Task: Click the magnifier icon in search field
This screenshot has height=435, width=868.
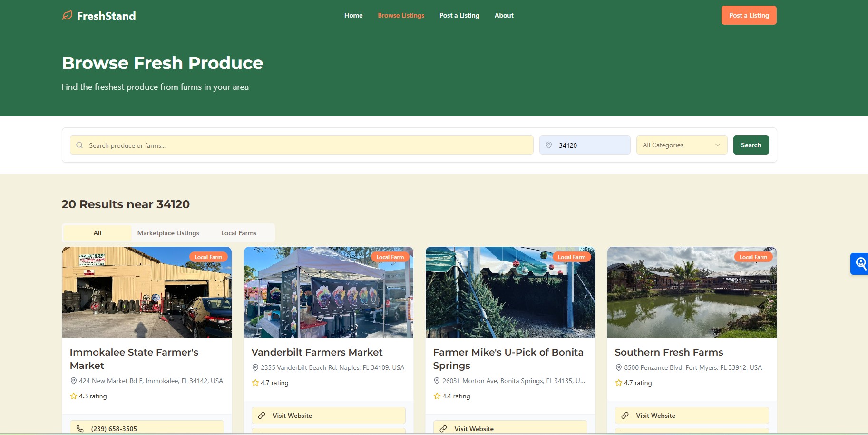Action: click(x=79, y=145)
